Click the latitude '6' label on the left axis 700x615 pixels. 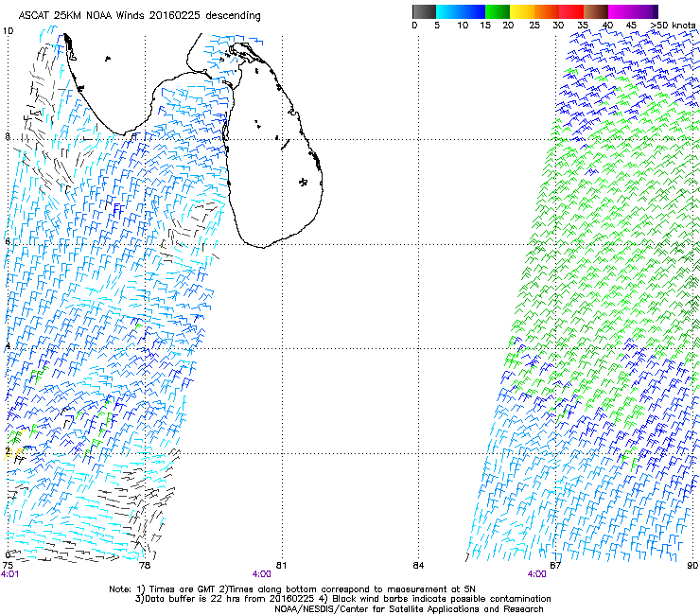(8, 241)
